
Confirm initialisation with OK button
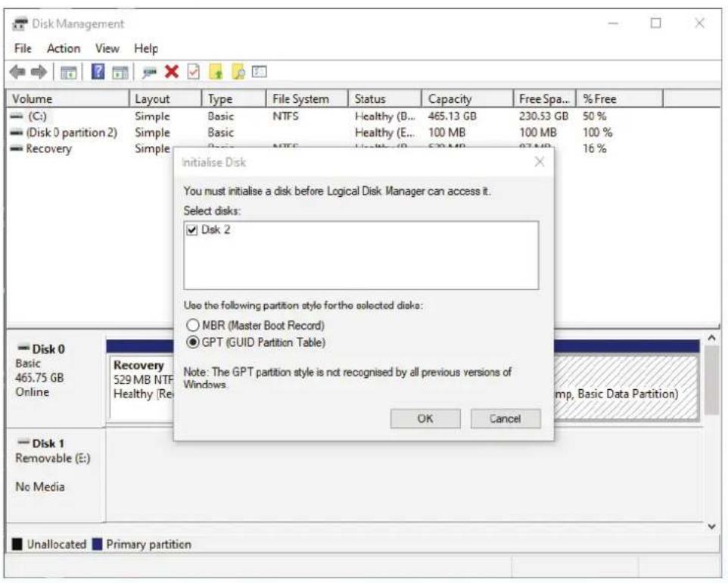[425, 419]
